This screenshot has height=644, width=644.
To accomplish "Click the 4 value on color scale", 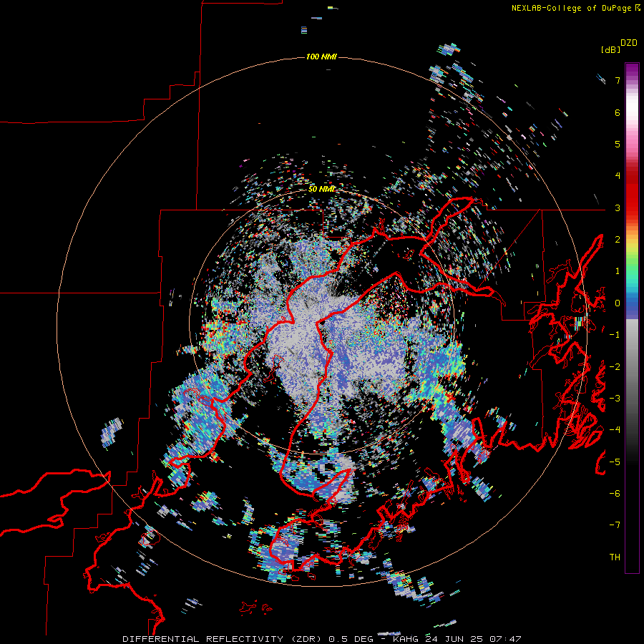I will pos(618,176).
